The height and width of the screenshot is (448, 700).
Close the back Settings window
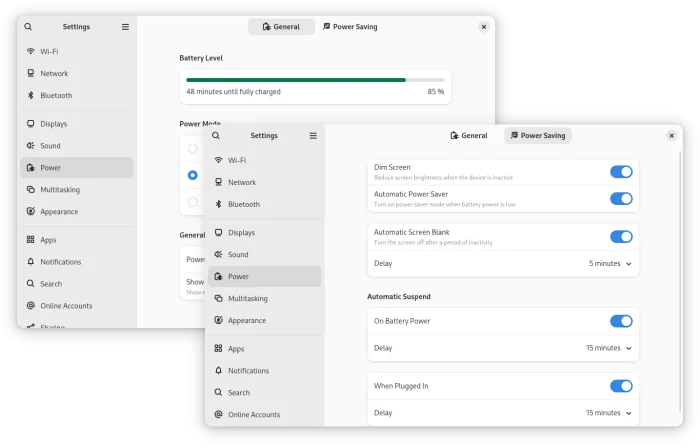click(483, 27)
